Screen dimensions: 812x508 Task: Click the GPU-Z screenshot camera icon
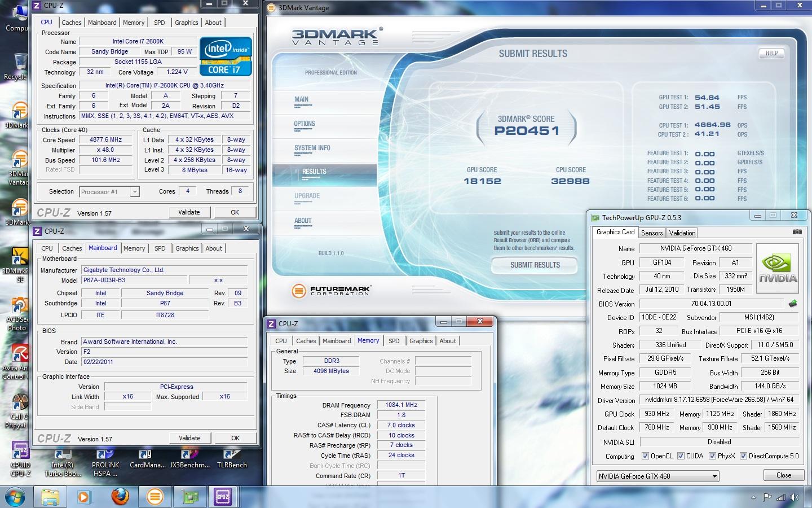tap(797, 232)
